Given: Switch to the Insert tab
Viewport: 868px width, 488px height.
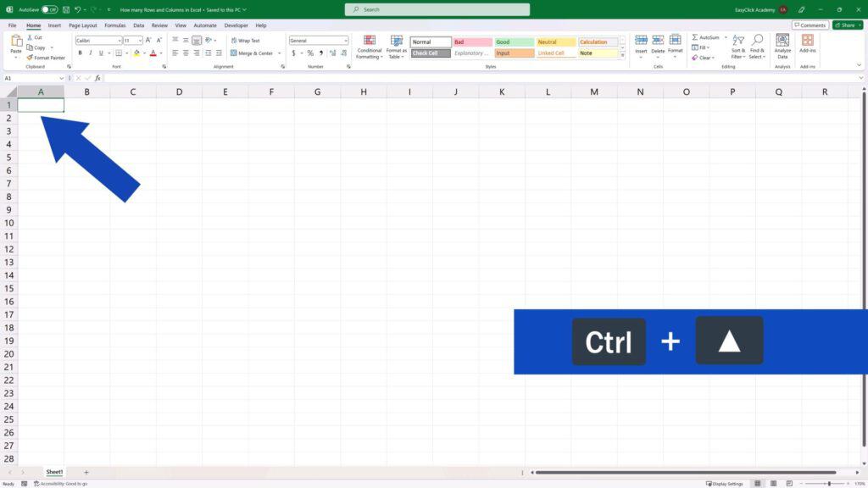Looking at the screenshot, I should 54,25.
